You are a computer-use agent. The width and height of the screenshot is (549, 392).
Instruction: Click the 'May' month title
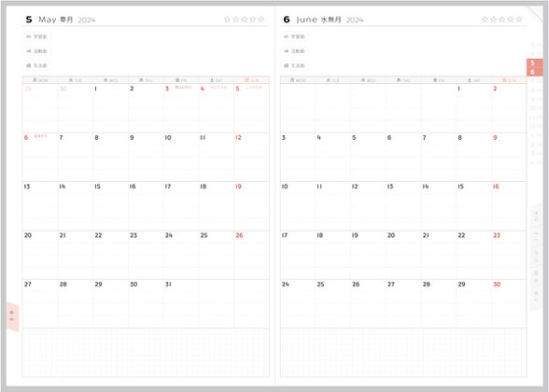pos(48,20)
